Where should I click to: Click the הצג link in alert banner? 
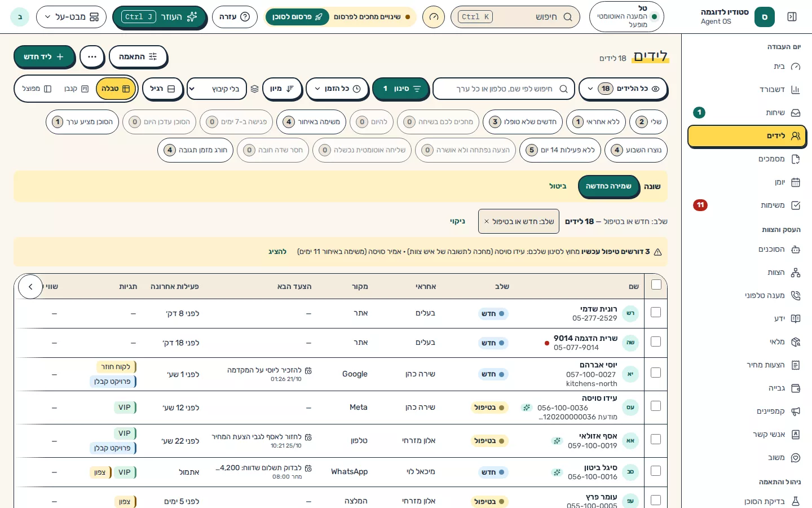pyautogui.click(x=277, y=252)
